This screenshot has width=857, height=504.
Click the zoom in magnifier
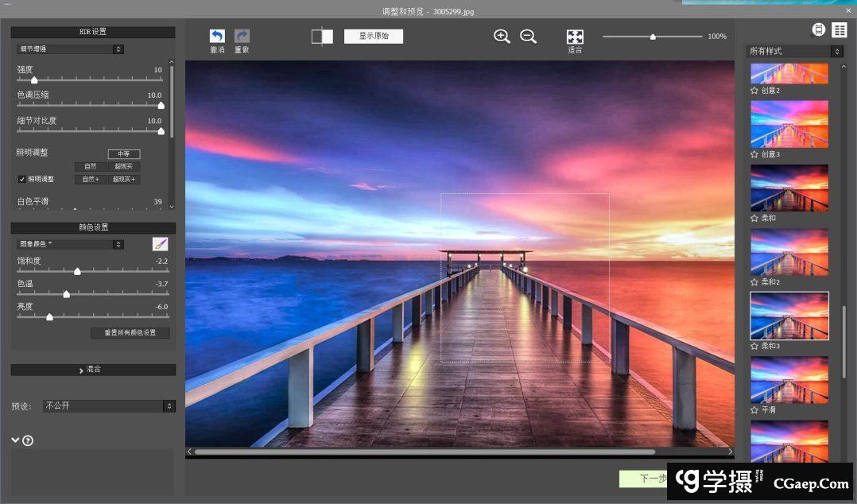(x=502, y=37)
